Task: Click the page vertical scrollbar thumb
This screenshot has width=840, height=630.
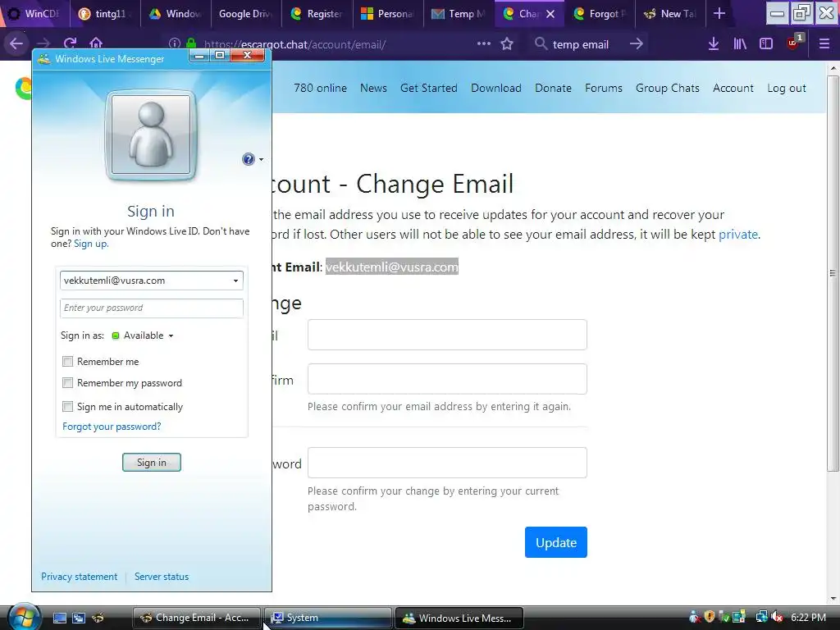Action: click(x=833, y=273)
